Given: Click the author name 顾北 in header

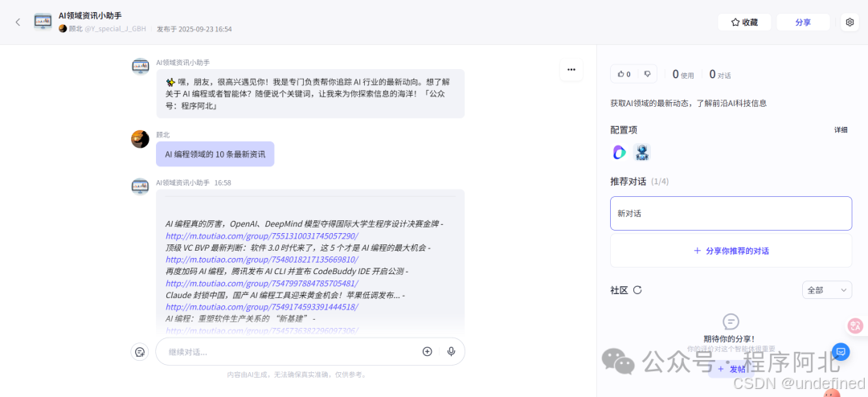Looking at the screenshot, I should (76, 29).
